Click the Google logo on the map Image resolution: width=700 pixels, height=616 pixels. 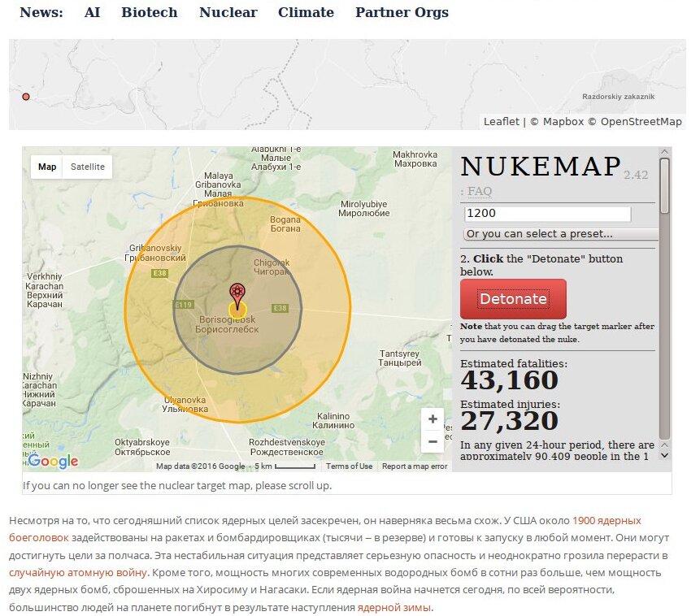(x=53, y=461)
